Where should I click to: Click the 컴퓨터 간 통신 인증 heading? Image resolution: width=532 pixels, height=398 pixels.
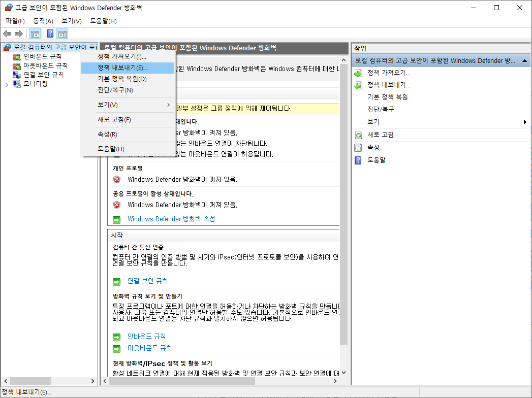click(x=138, y=247)
